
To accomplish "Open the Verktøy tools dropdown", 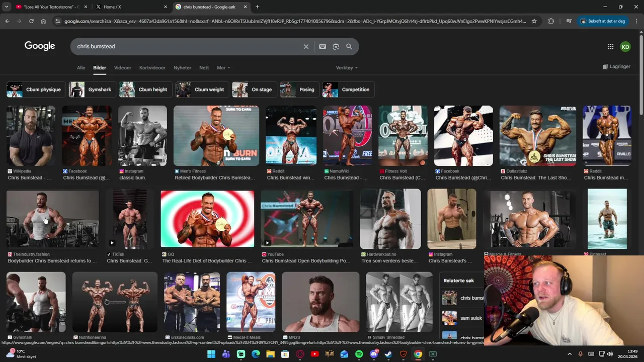I will pyautogui.click(x=347, y=67).
